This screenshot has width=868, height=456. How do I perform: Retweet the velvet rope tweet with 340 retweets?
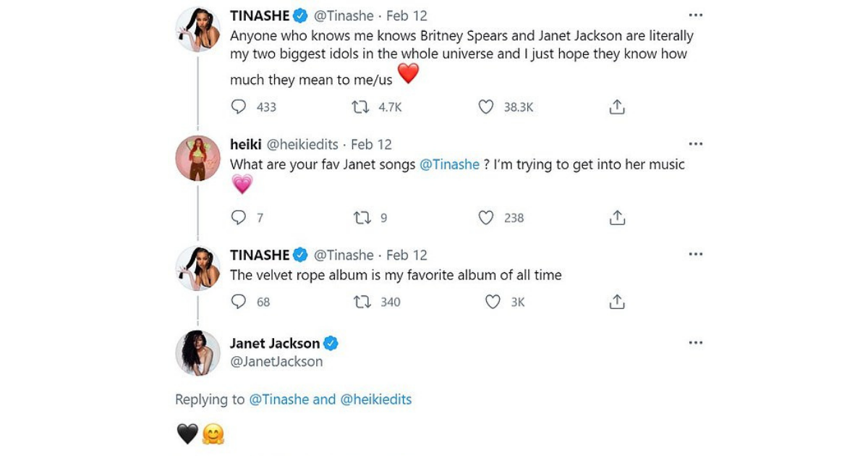coord(362,302)
